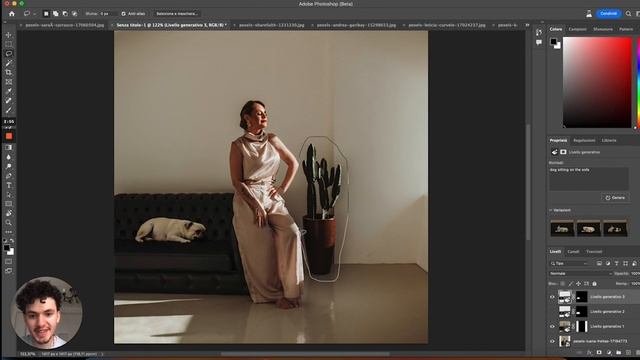This screenshot has width=640, height=360.
Task: Choose New Selection mode icon
Action: coord(46,13)
